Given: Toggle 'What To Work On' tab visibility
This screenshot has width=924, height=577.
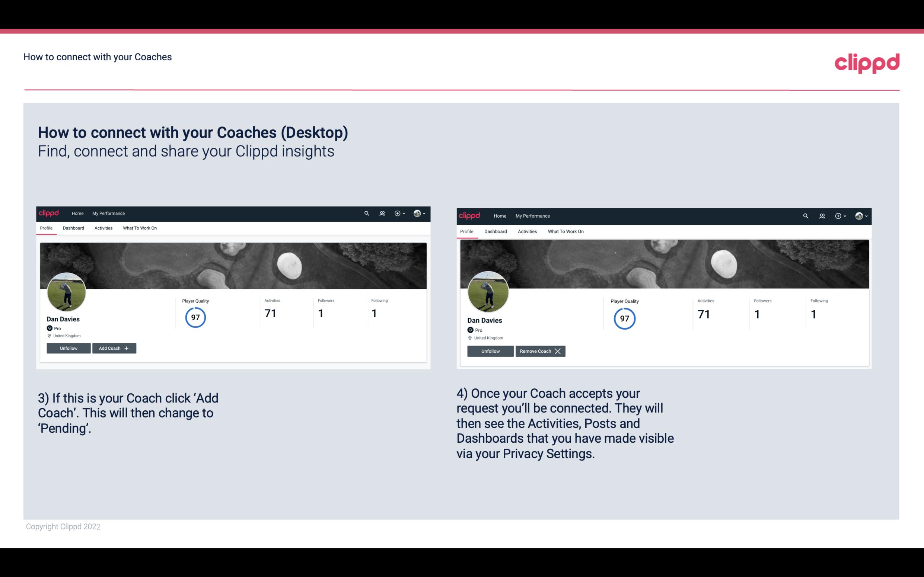Looking at the screenshot, I should [x=140, y=228].
